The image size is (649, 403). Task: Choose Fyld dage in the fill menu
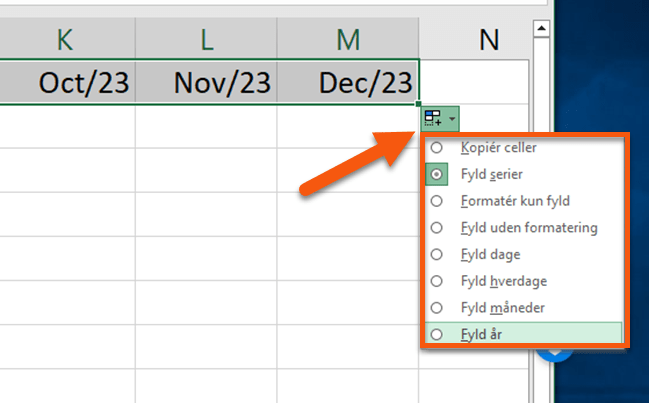point(436,254)
